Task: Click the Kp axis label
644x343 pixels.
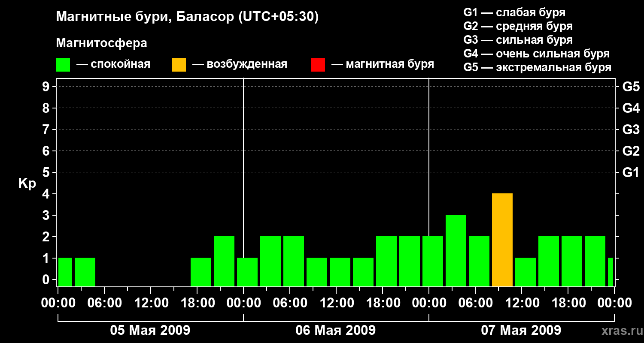Action: (x=27, y=184)
